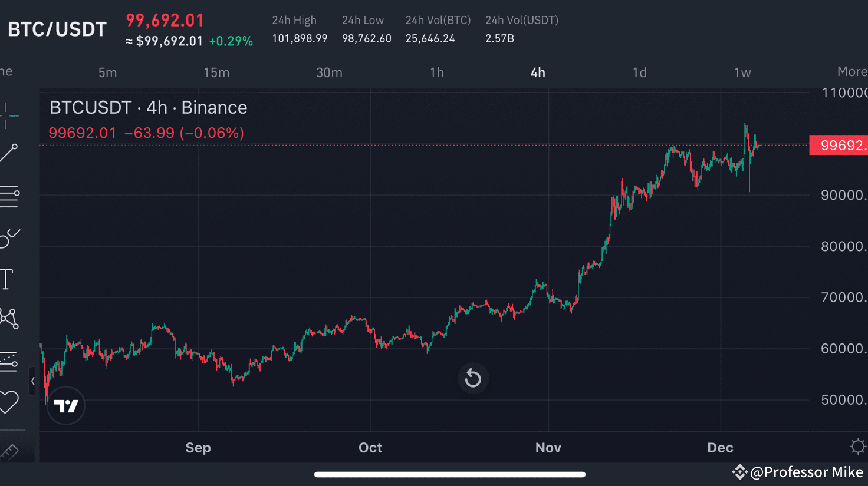This screenshot has height=486, width=868.
Task: Switch to the 15m timeframe tab
Action: 216,72
